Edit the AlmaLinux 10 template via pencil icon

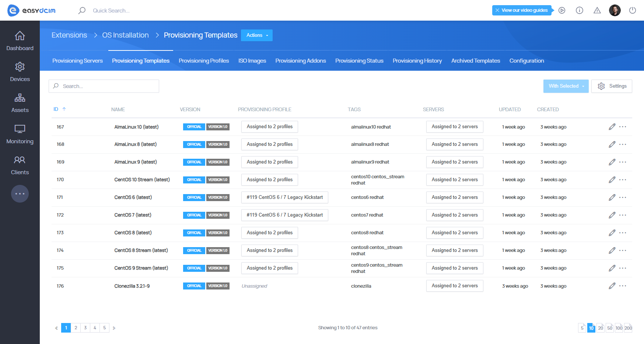(x=612, y=126)
